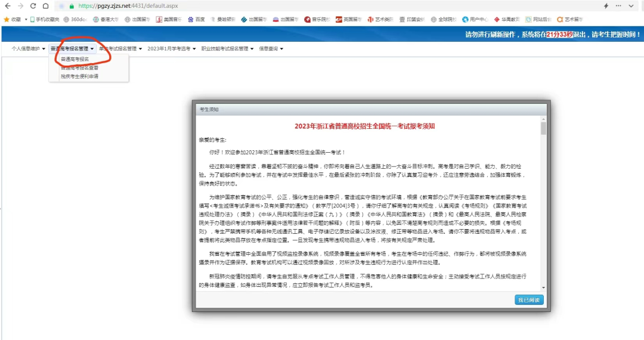Image resolution: width=644 pixels, height=340 pixels.
Task: Open the 信息查询 menu
Action: click(x=271, y=48)
